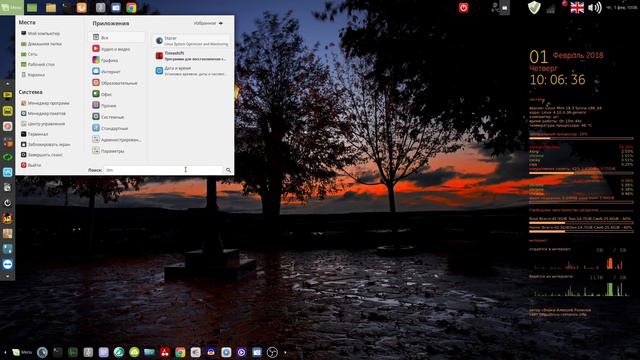Click down arrow on left side dock
Viewport: 640px width, 360px height.
[7, 276]
